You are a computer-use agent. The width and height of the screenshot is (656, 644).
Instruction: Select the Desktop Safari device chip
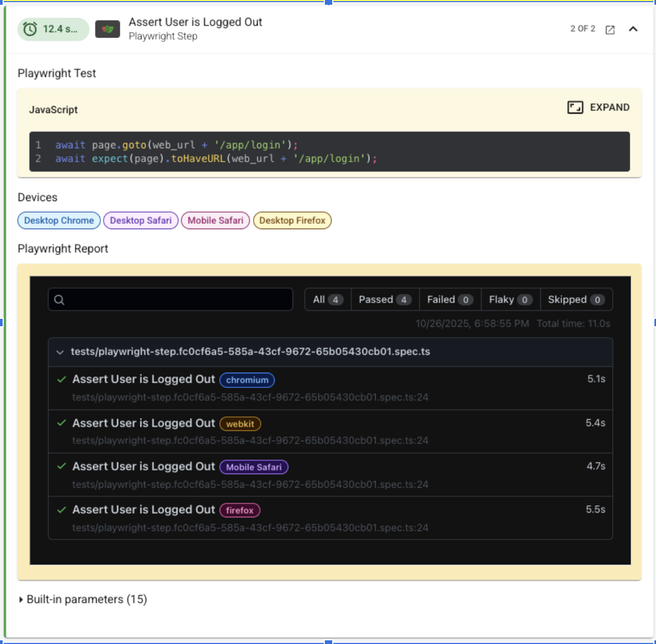[x=141, y=221]
